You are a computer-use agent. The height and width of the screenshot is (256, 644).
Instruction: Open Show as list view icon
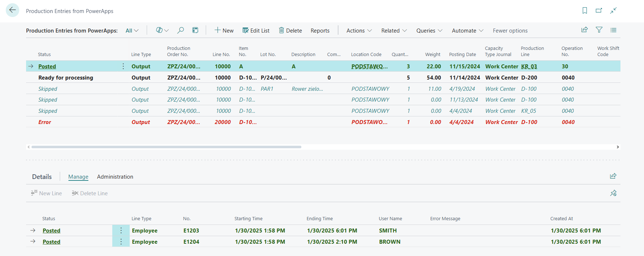point(613,30)
